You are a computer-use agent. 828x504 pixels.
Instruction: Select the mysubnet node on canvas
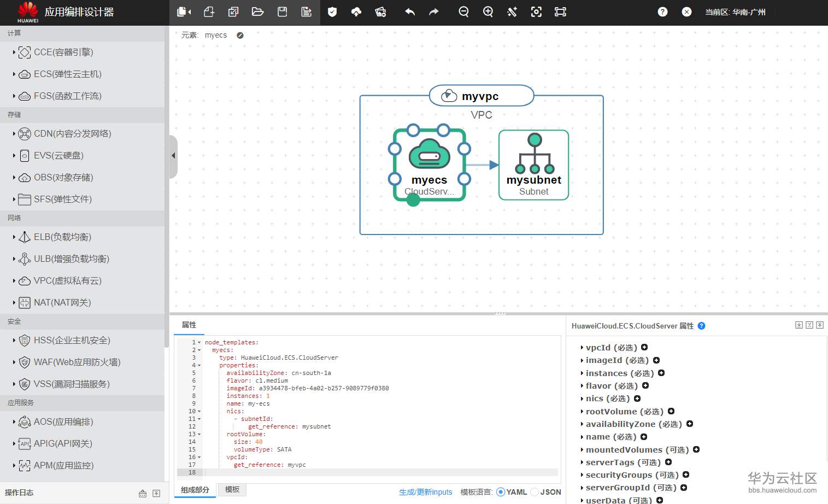[533, 165]
